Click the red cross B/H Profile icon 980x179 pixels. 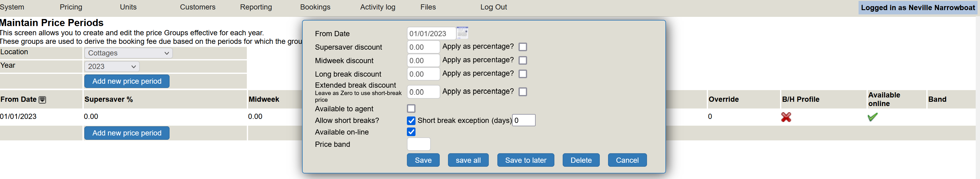click(786, 117)
